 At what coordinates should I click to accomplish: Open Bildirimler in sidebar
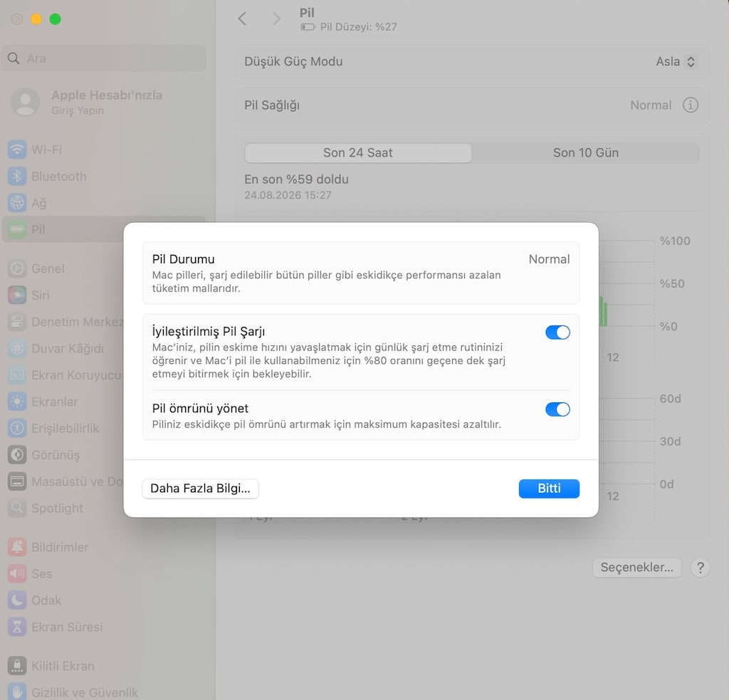(104, 547)
